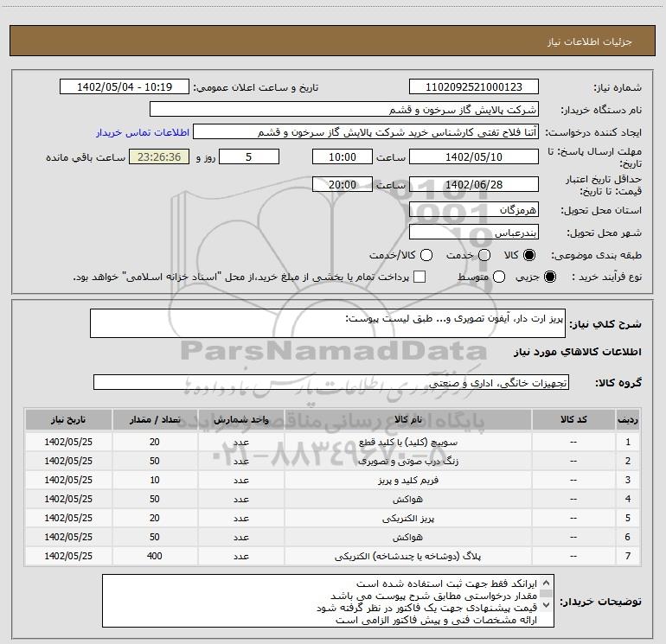The height and width of the screenshot is (644, 666).
Task: Click the buyer notes scroll up arrow
Action: (x=547, y=582)
